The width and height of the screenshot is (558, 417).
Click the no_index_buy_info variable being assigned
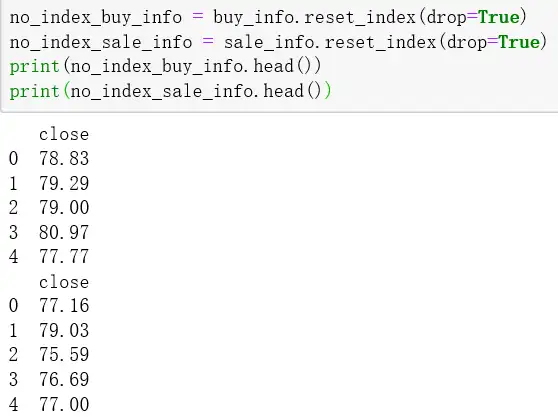[96, 17]
